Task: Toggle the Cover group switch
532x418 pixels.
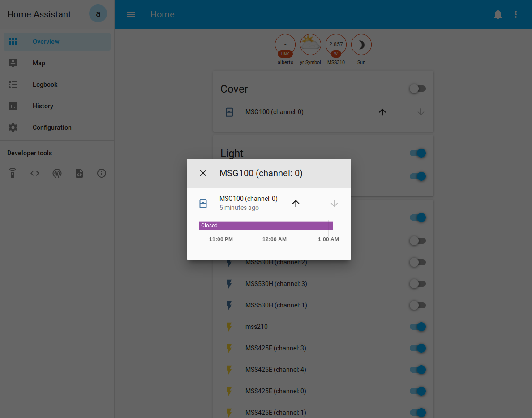Action: [418, 89]
